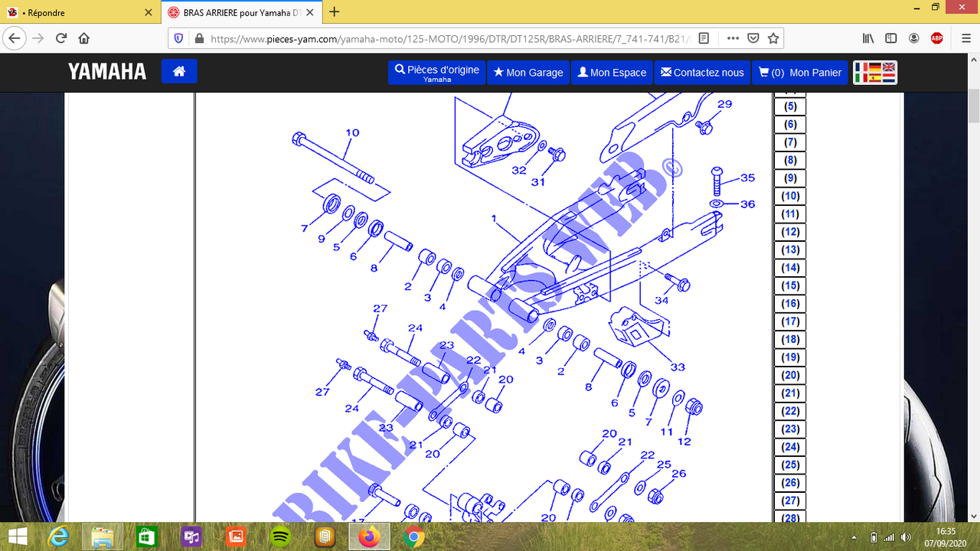Select part reference (14) in list
Viewport: 980px width, 551px height.
click(x=790, y=268)
